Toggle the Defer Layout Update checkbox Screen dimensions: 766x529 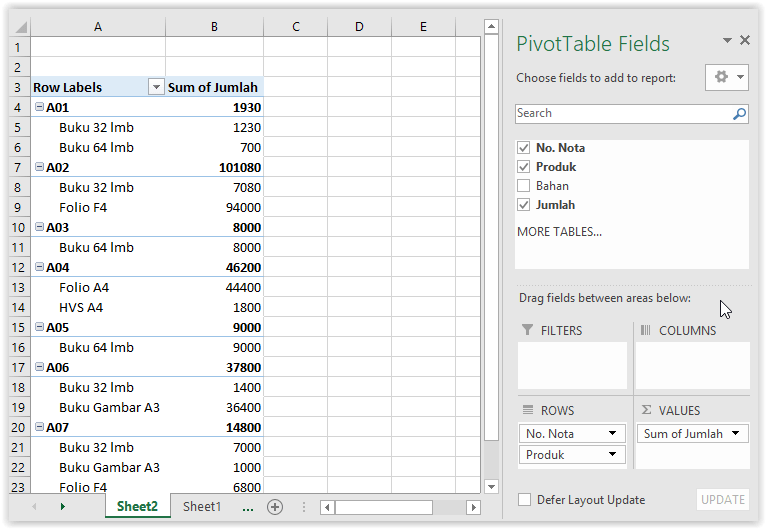[x=525, y=500]
